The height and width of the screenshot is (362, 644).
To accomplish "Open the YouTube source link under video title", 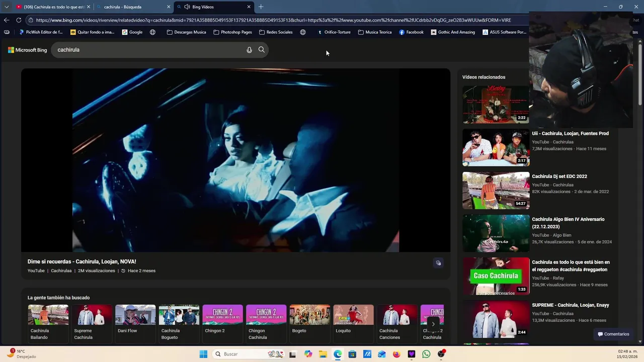I will [x=36, y=270].
